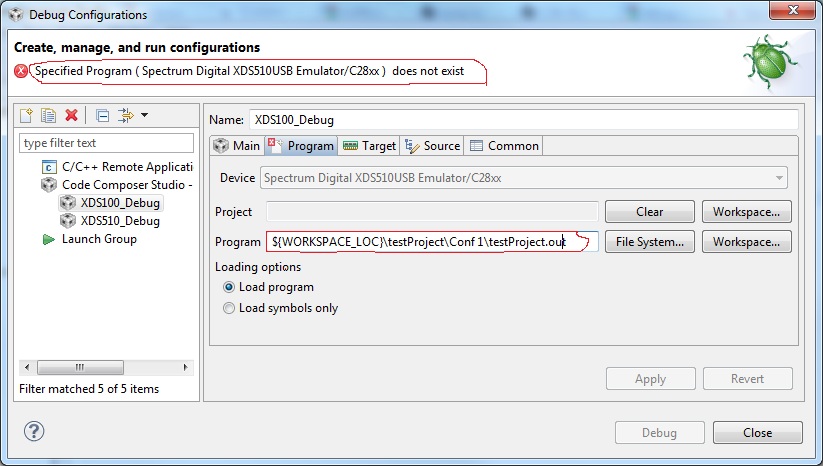Click in the Project field
Screen dimensions: 823x466
tap(432, 211)
